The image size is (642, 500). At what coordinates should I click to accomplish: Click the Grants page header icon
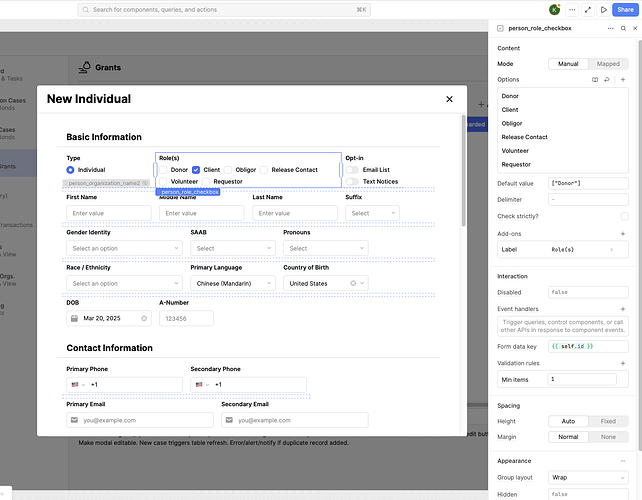pyautogui.click(x=84, y=68)
